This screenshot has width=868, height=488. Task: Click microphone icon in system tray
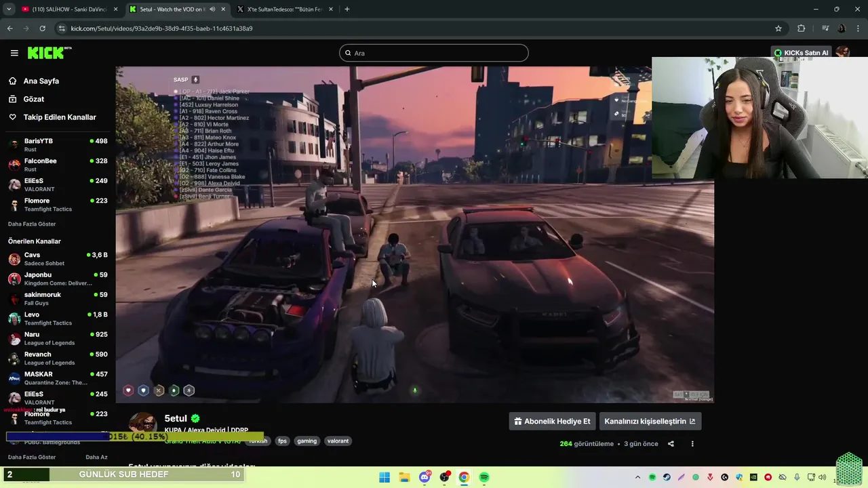(797, 477)
